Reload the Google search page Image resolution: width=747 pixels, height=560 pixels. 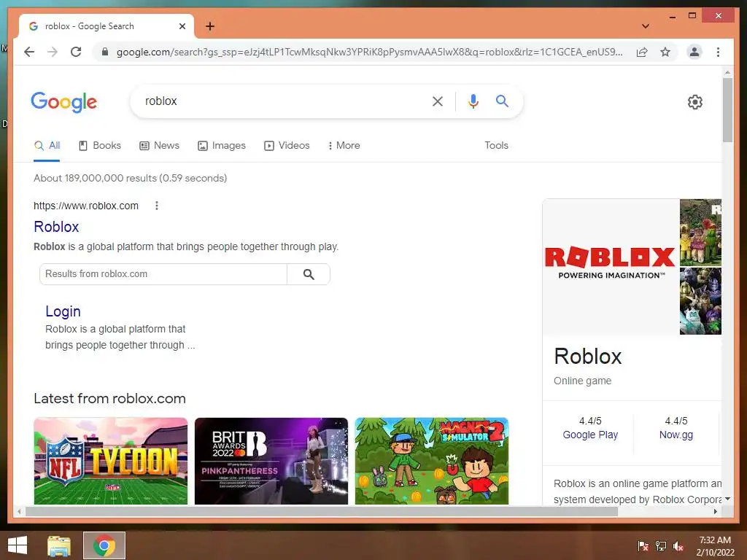76,52
